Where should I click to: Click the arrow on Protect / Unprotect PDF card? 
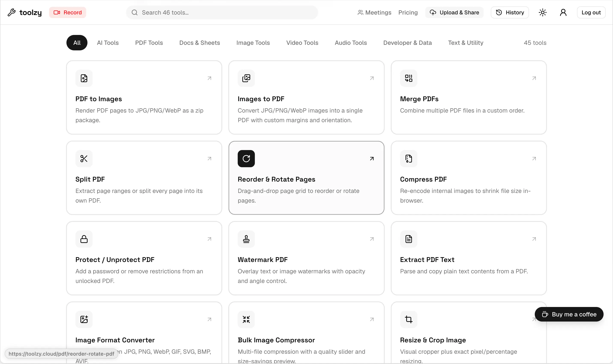coord(209,239)
